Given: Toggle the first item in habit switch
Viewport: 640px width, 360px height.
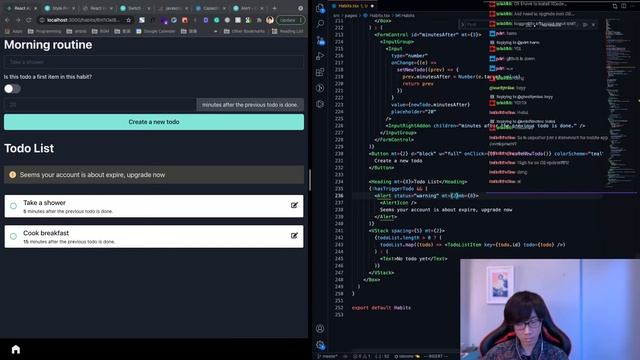Looking at the screenshot, I should pyautogui.click(x=12, y=89).
